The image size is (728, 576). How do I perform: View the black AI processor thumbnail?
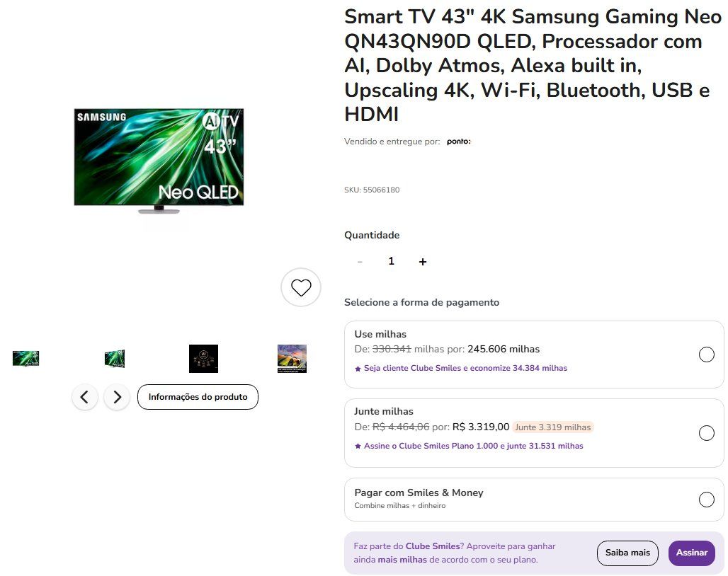(x=203, y=359)
